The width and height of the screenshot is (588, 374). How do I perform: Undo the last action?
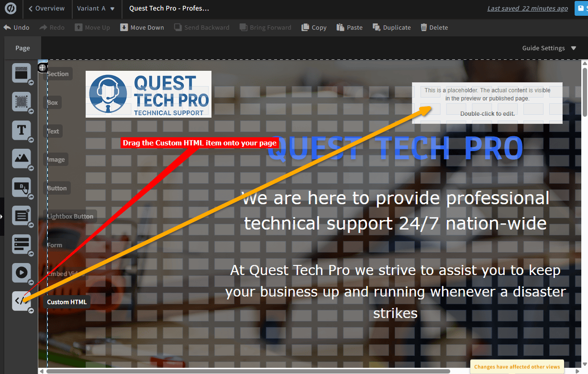17,27
